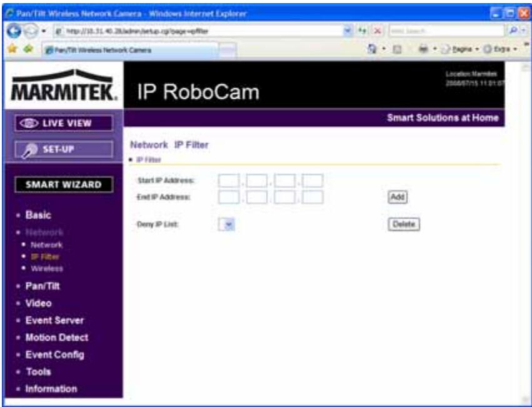Open the Event Server section
The width and height of the screenshot is (532, 407).
(x=54, y=321)
